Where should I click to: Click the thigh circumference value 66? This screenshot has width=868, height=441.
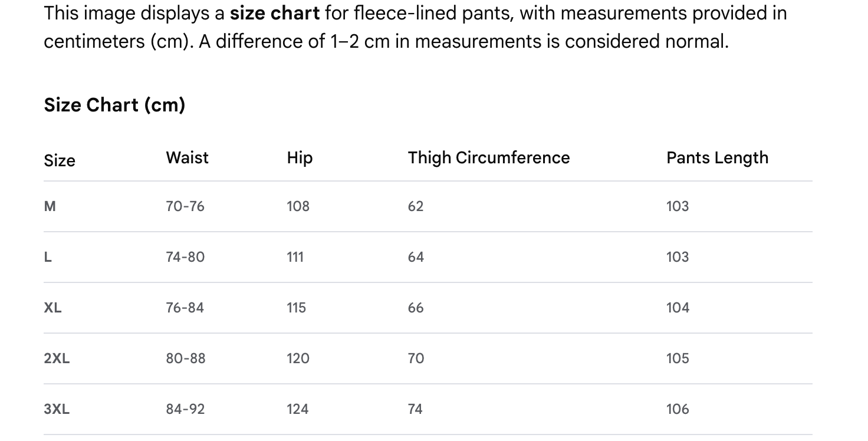pos(416,308)
